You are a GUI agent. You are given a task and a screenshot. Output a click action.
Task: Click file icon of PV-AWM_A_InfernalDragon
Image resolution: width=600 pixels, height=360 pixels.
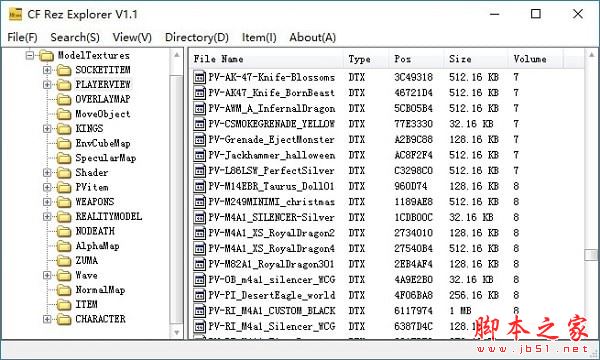pos(199,109)
